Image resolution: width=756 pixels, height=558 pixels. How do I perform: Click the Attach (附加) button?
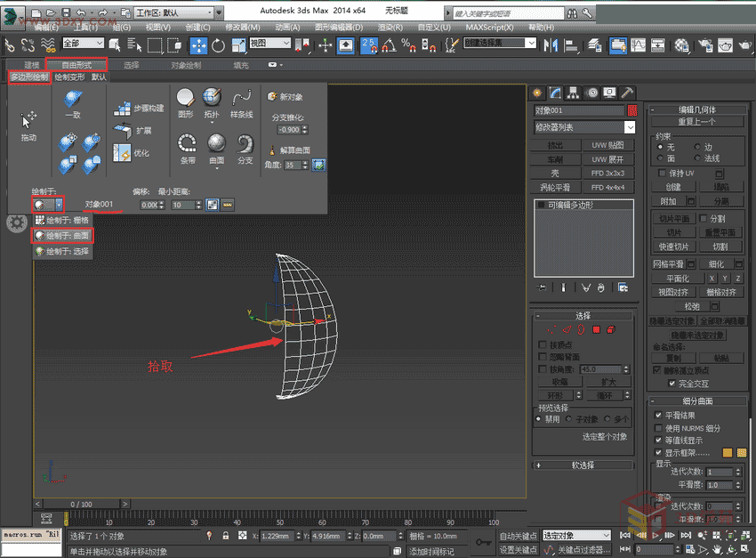pos(669,202)
